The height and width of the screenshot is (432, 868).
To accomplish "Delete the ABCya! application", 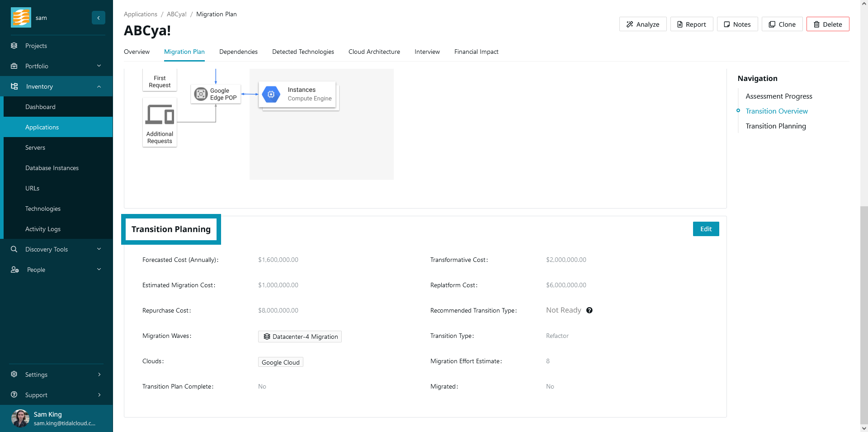I will click(827, 24).
